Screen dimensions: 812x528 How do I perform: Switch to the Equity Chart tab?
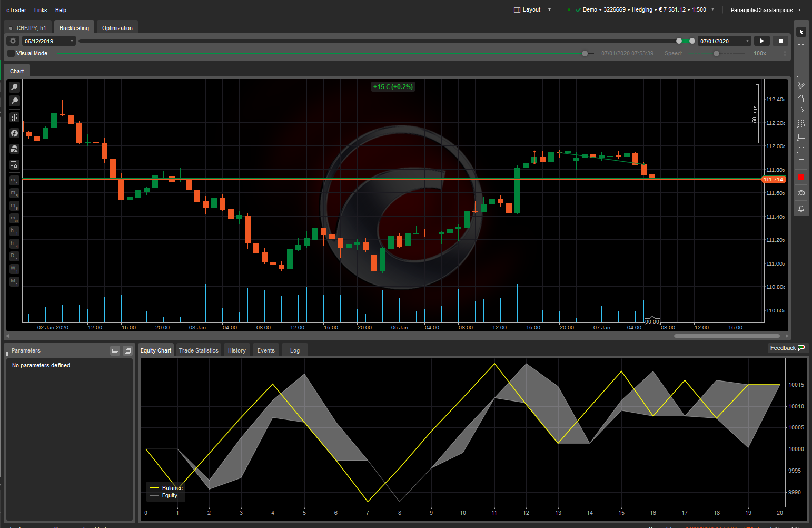156,350
